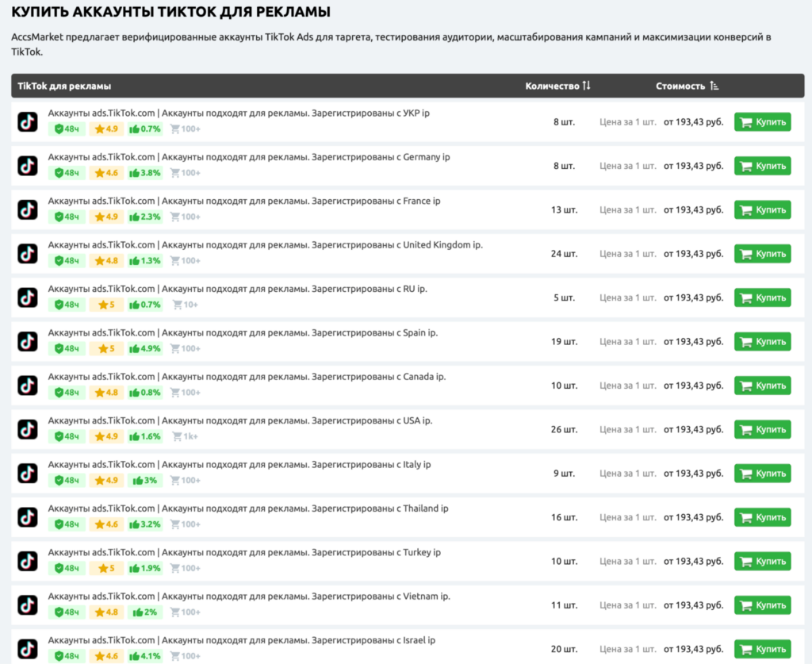Screen dimensions: 812x664
Task: Click the 13 шт. quantity in France row
Action: pyautogui.click(x=564, y=209)
